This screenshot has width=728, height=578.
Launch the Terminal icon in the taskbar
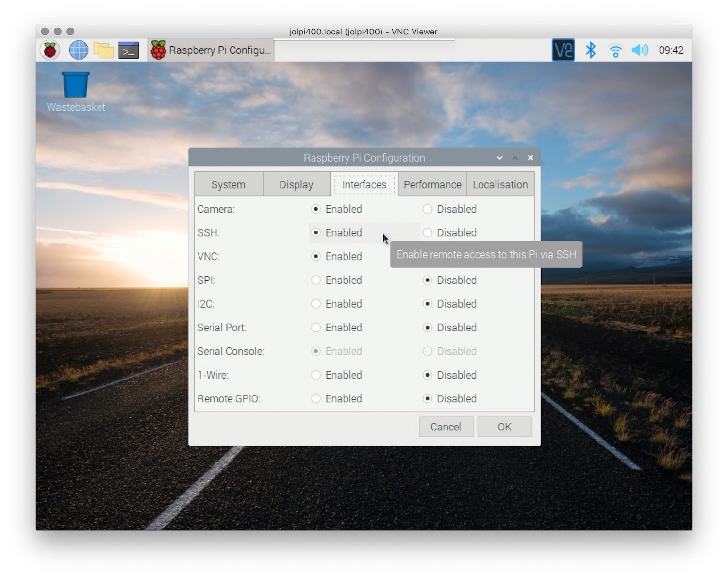point(129,50)
